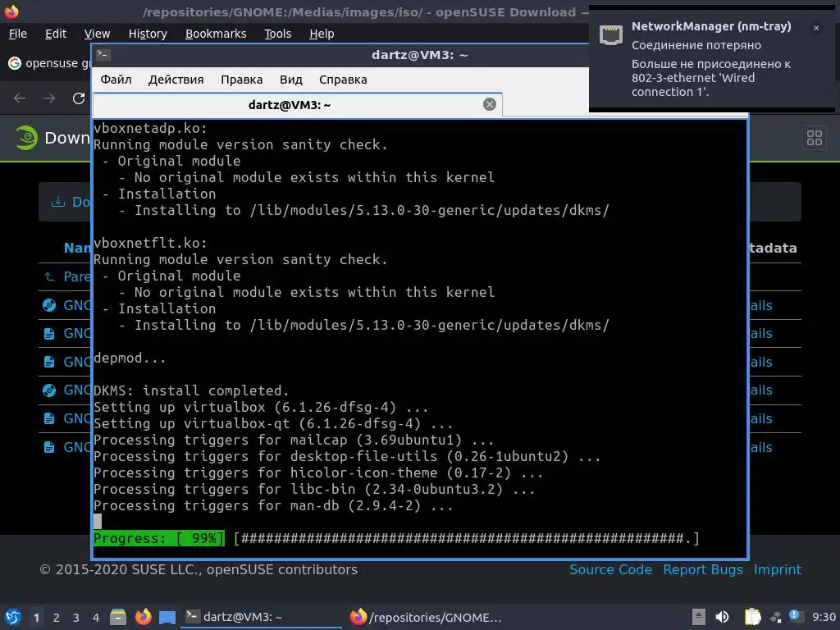Switch to workspace 3 in the pager
The image size is (840, 630).
(x=76, y=618)
